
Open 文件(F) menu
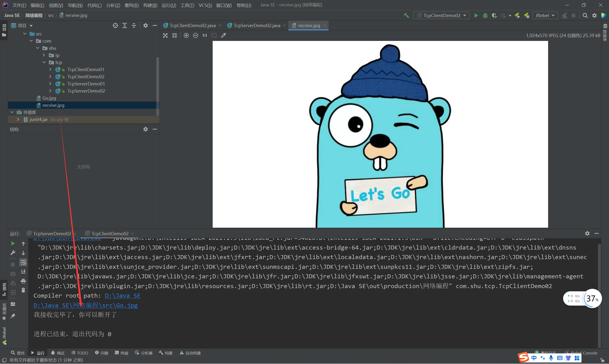(19, 5)
